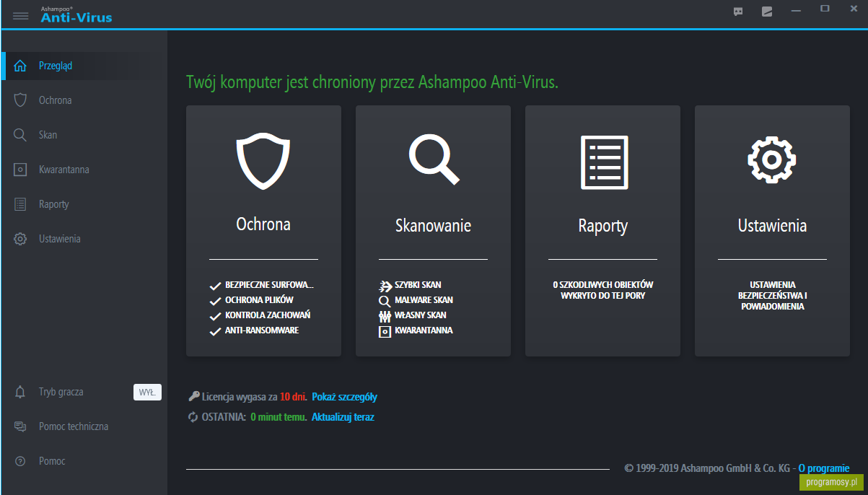Click the '0 minut temu' update text
The height and width of the screenshot is (495, 868).
(x=279, y=417)
